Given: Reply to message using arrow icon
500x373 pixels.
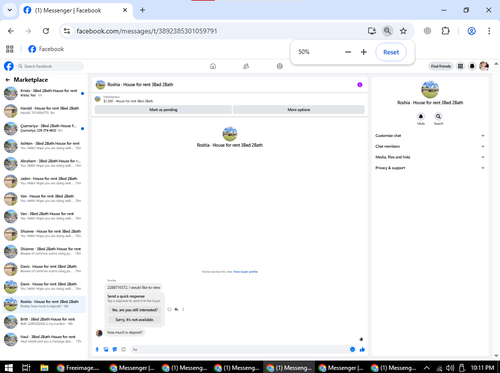Looking at the screenshot, I should point(176,309).
